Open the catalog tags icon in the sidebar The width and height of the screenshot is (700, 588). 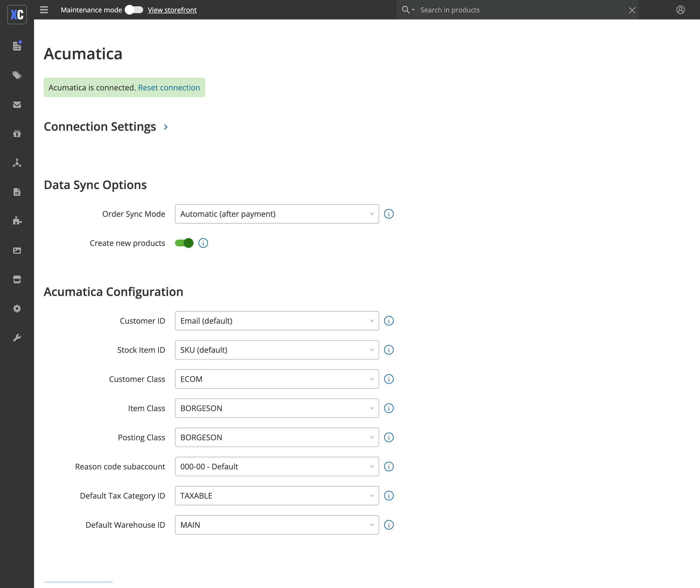pos(17,75)
